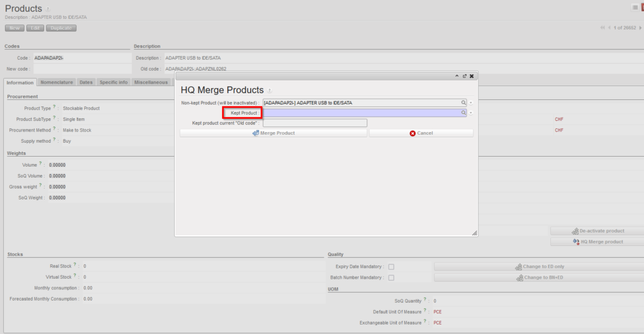Collapse the HQ Merge Products dialog

(x=457, y=76)
